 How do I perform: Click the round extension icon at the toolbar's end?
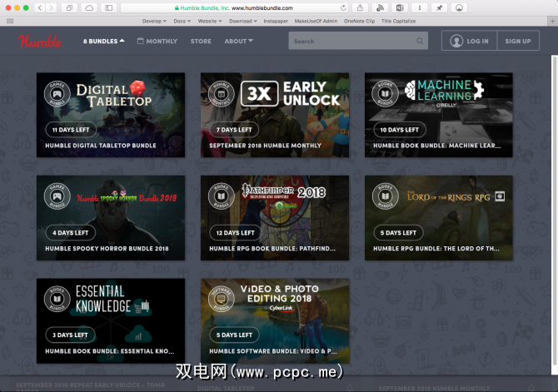459,7
